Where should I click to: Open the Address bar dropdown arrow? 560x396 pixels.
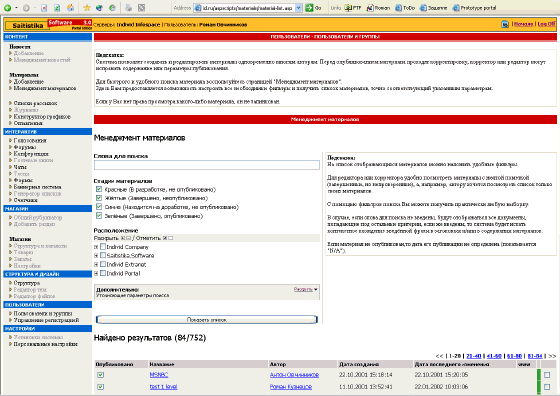299,7
